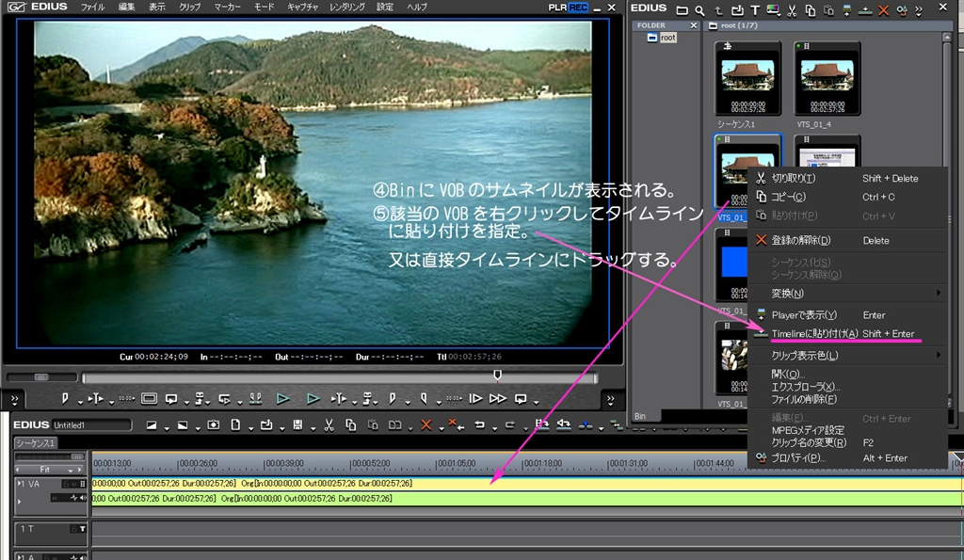Click the save project floppy icon
This screenshot has height=560, width=964.
[x=297, y=425]
